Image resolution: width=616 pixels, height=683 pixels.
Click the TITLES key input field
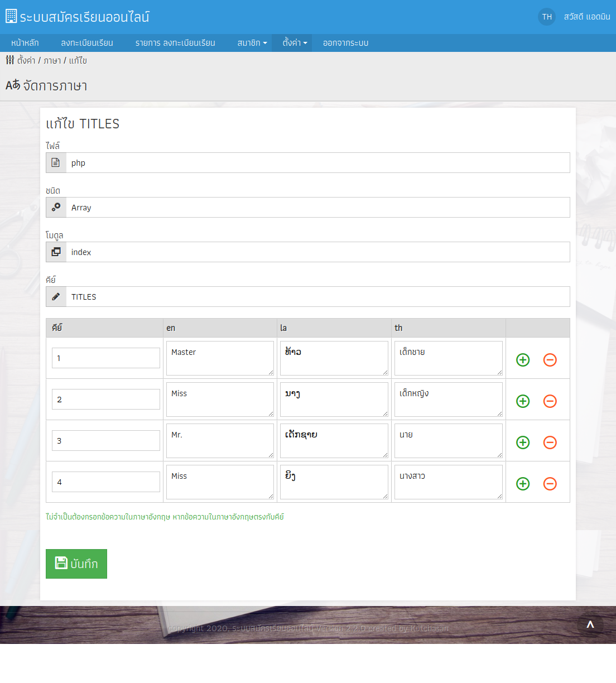[x=317, y=297]
